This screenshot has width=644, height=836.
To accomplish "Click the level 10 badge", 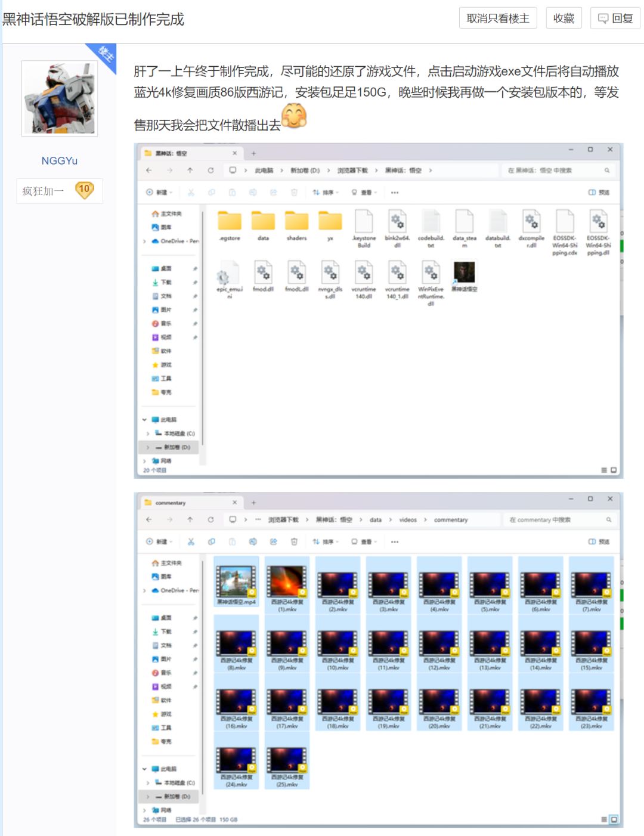I will [x=84, y=191].
